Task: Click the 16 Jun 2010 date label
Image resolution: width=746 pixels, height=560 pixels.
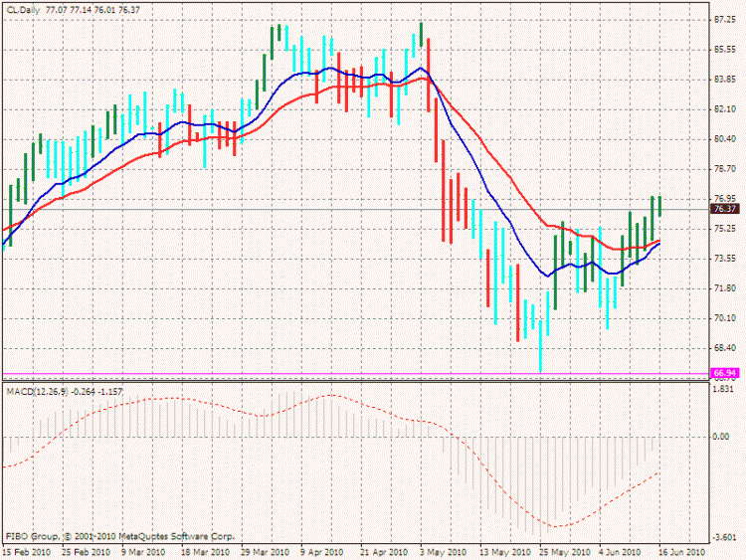Action: coord(682,551)
